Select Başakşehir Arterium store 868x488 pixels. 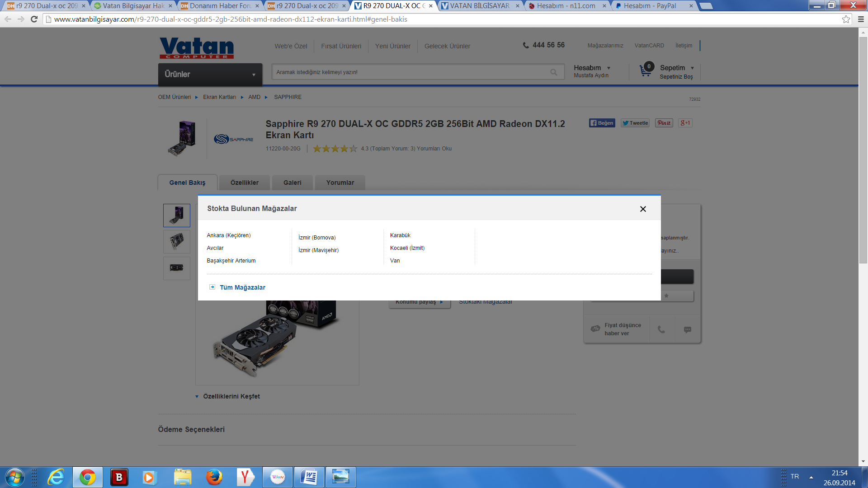pyautogui.click(x=231, y=261)
